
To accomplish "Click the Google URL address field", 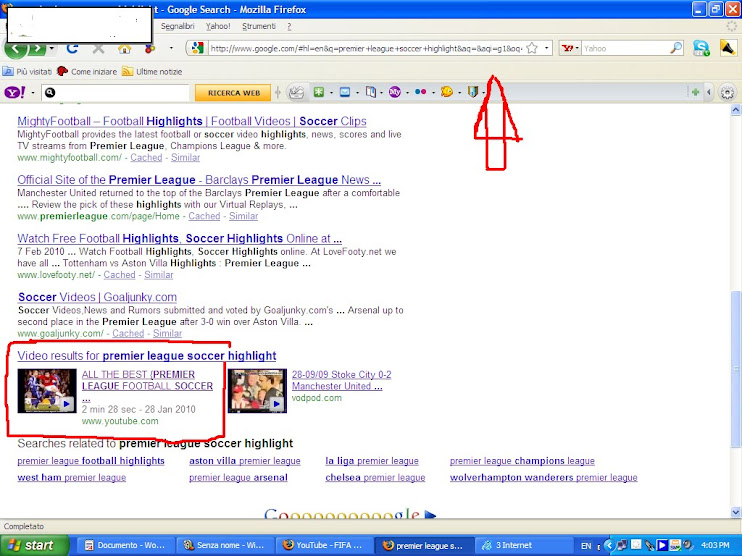I will pyautogui.click(x=365, y=48).
